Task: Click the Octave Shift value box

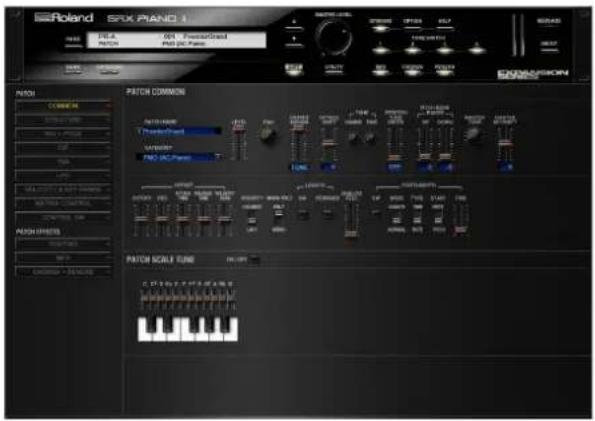Action: [329, 167]
